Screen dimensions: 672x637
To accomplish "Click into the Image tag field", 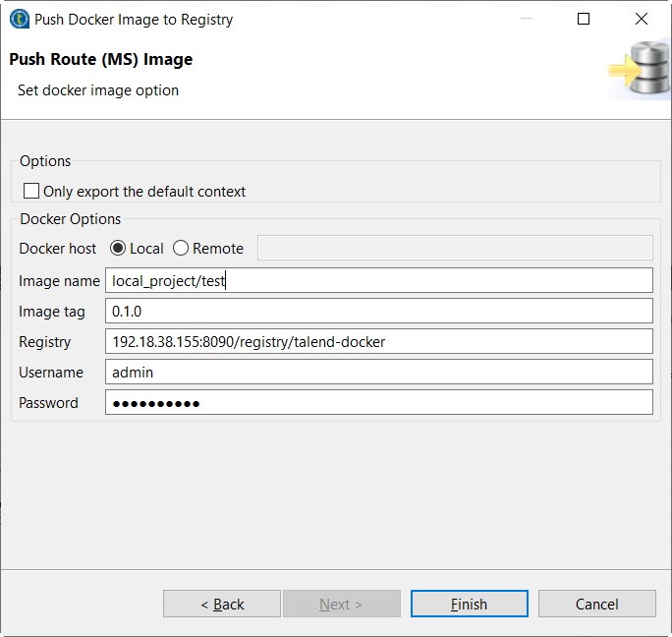I will [x=378, y=312].
